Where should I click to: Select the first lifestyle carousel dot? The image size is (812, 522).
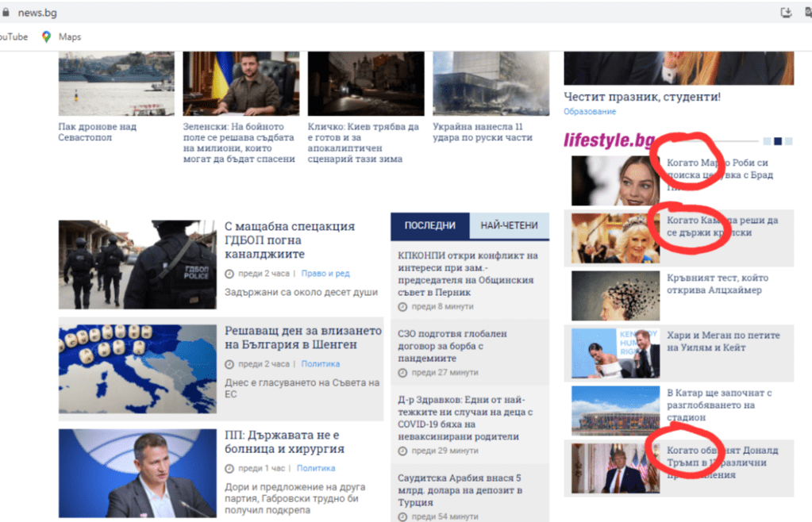tap(767, 141)
